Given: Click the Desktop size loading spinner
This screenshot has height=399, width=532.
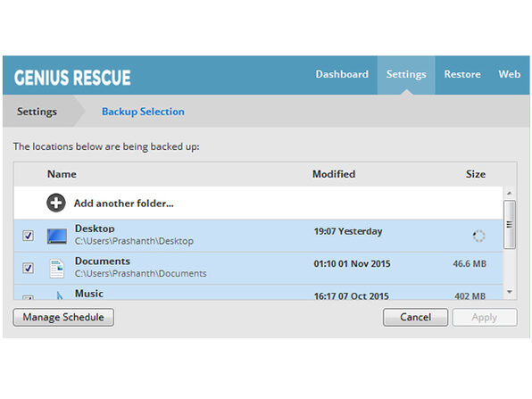Looking at the screenshot, I should click(478, 236).
